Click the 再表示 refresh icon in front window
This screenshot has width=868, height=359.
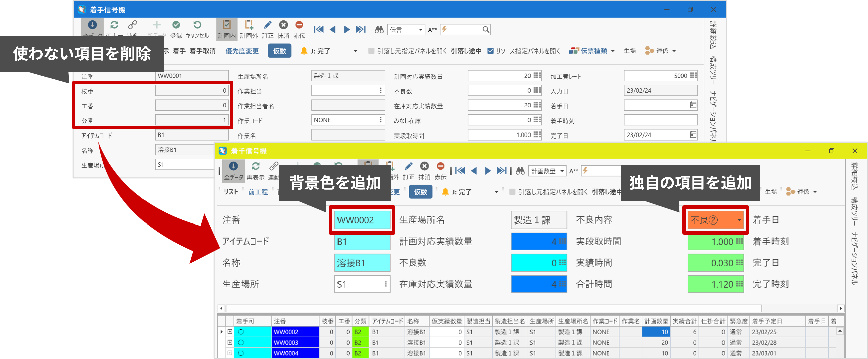256,167
